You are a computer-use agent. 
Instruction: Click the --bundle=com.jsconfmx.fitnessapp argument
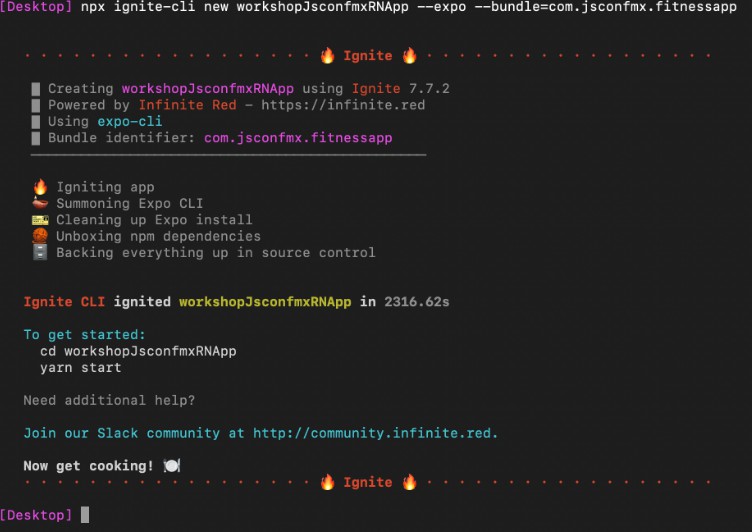coord(606,7)
